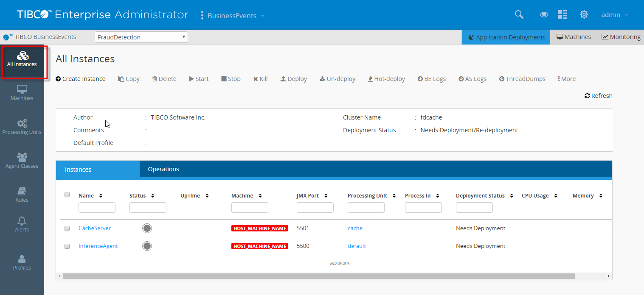Screen dimensions: 644x295
Task: Click Hot-deploy in the toolbar
Action: [x=386, y=79]
